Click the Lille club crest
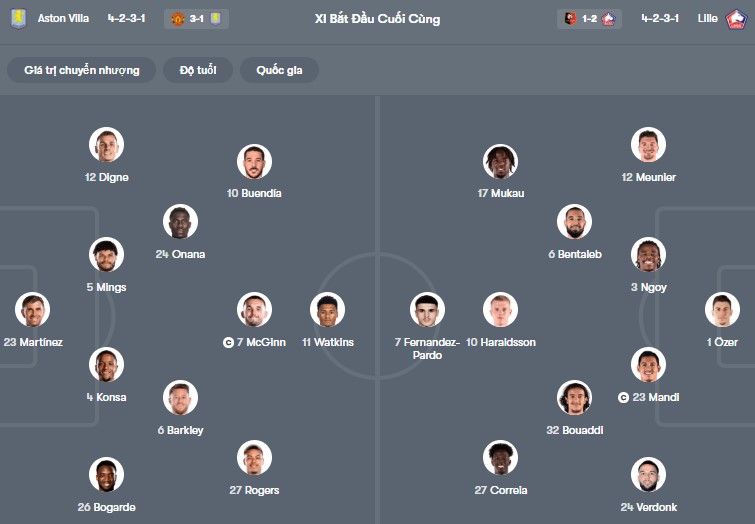The width and height of the screenshot is (755, 524). (736, 19)
